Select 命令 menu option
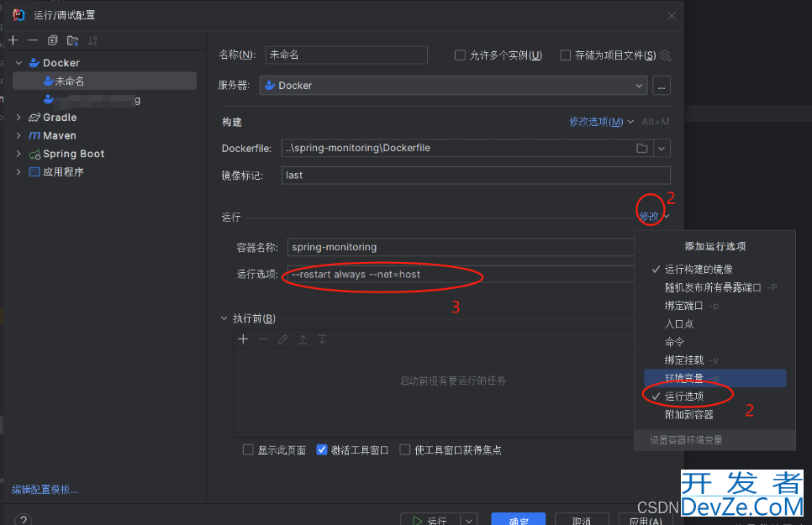This screenshot has width=812, height=525. tap(714, 342)
